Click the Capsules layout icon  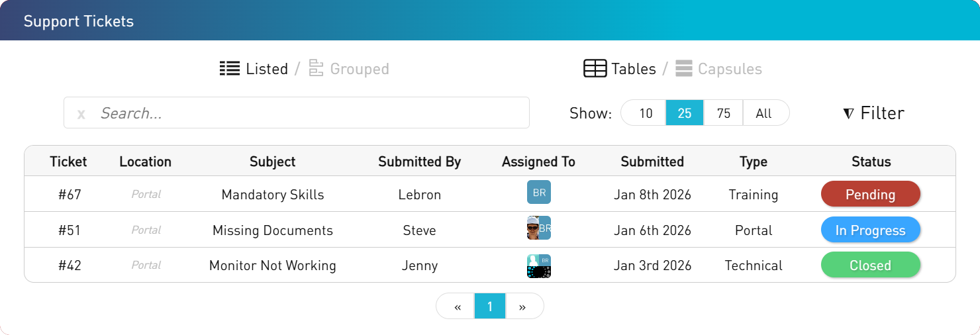coord(684,68)
